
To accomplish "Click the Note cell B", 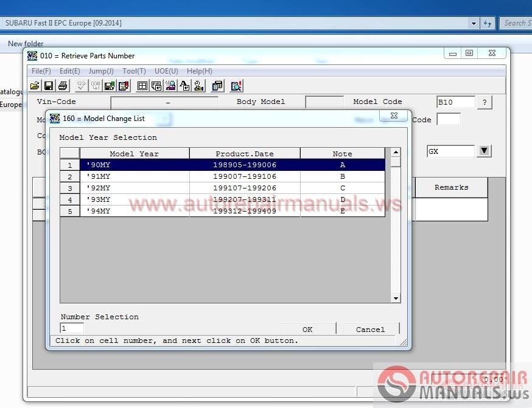I will point(343,176).
